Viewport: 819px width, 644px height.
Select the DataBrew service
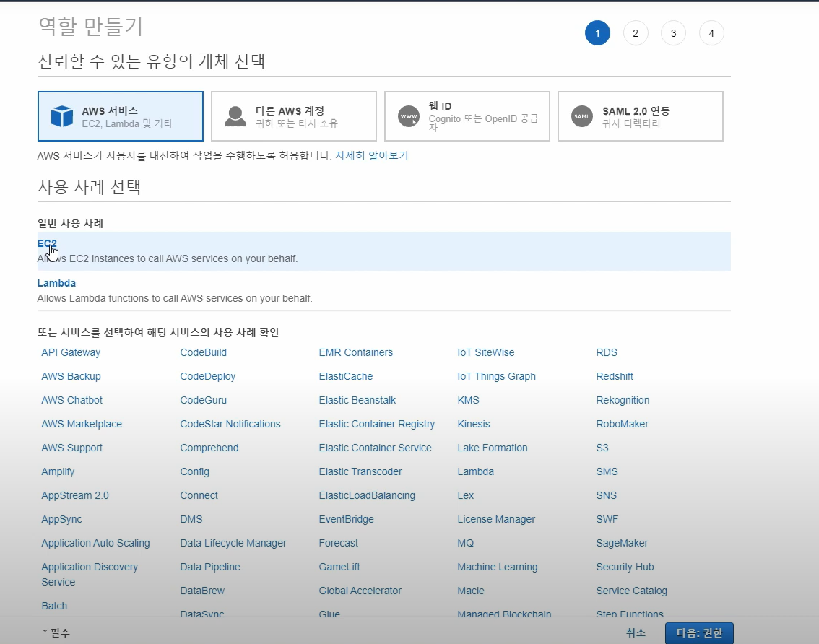[x=202, y=591]
